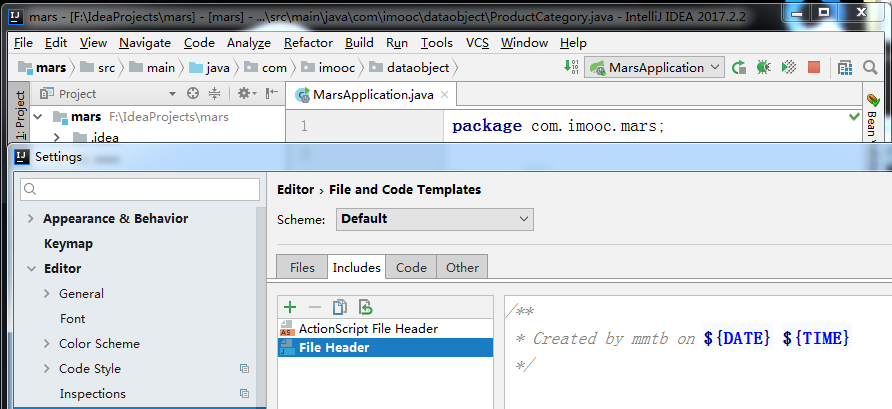Expand the Code Style settings node
This screenshot has width=892, height=409.
point(47,369)
